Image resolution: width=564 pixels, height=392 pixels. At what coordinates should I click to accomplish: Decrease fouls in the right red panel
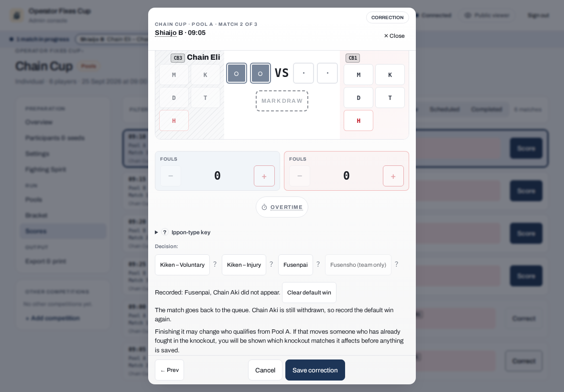pyautogui.click(x=300, y=176)
